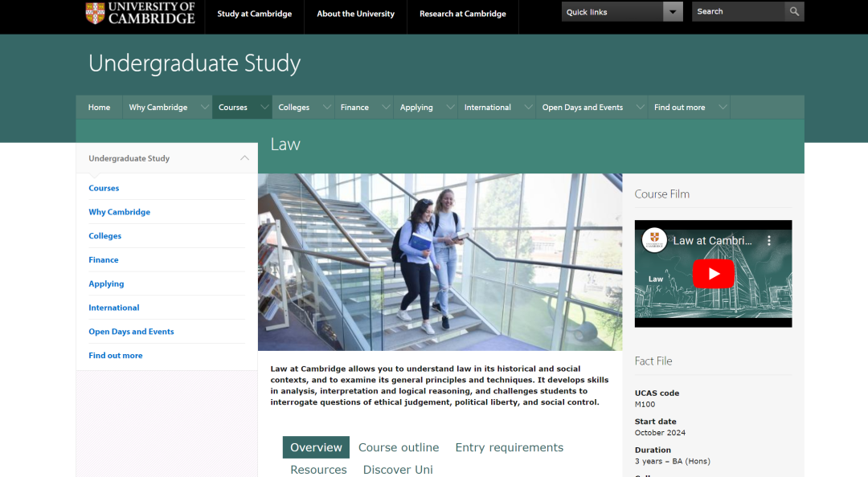This screenshot has height=477, width=868.
Task: Open International sidebar link
Action: (114, 308)
